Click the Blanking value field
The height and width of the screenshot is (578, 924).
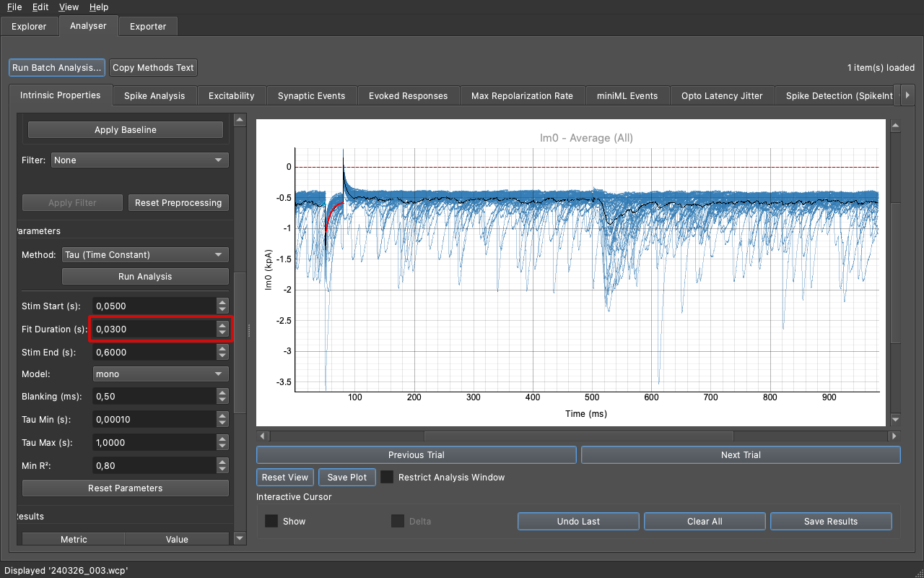pos(154,397)
